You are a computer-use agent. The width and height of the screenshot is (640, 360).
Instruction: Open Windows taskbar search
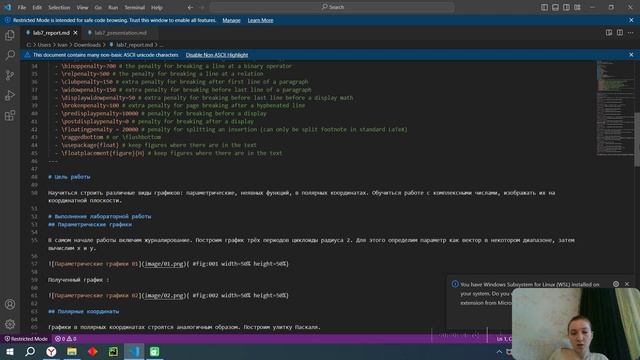click(30, 351)
